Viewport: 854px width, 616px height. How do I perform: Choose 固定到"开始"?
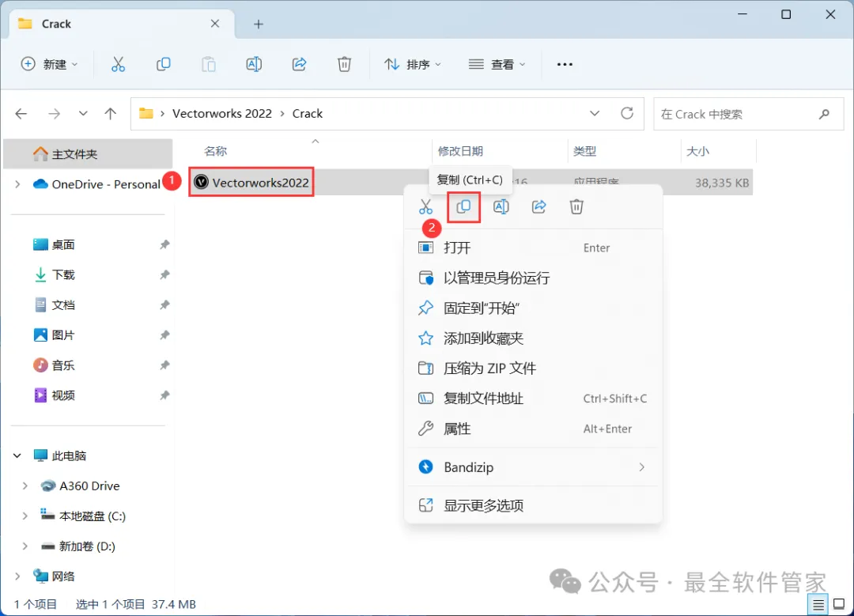533,308
